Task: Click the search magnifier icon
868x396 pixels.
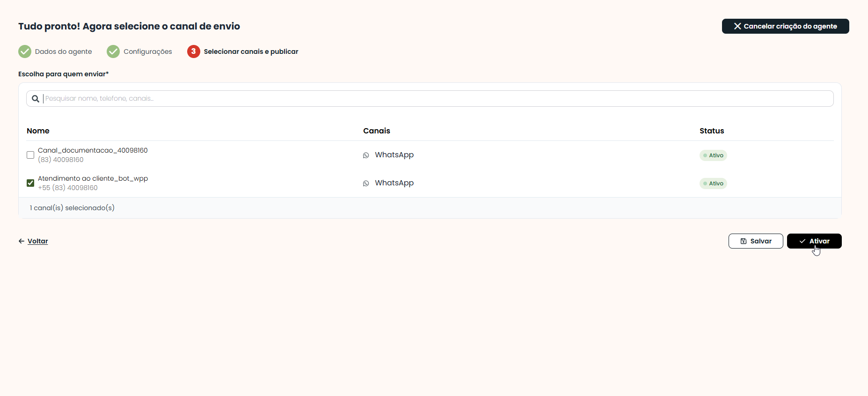Action: (x=35, y=99)
